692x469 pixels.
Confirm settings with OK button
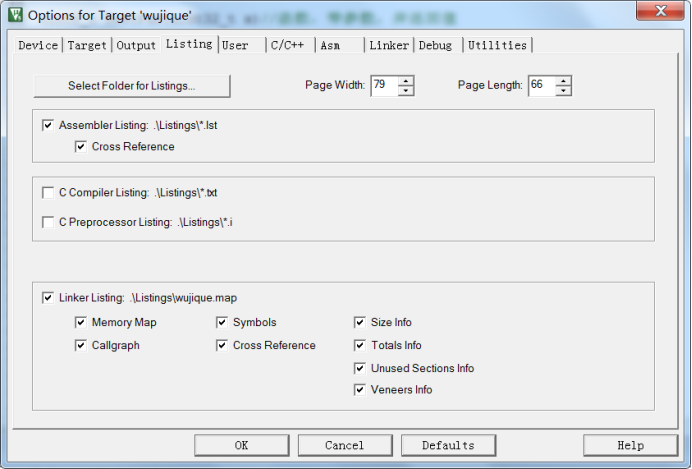pyautogui.click(x=241, y=445)
